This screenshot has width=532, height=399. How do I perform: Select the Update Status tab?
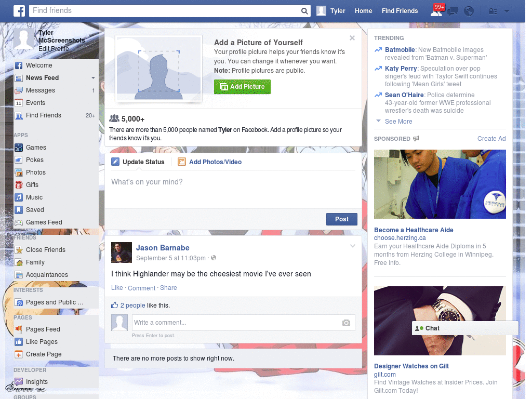(x=138, y=162)
